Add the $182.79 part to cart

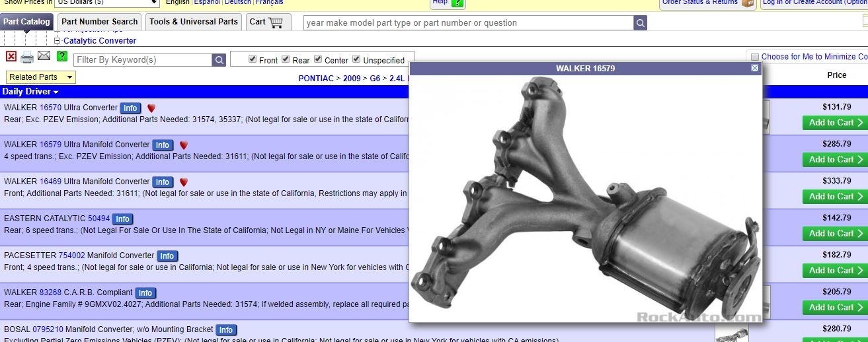836,271
